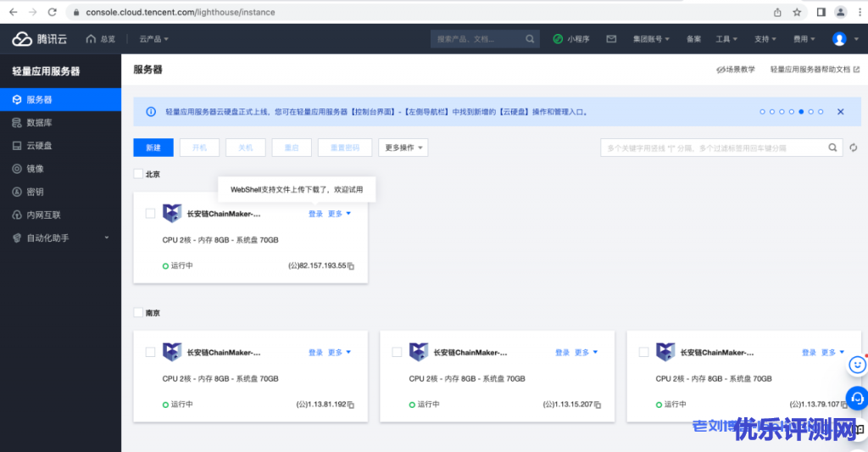The height and width of the screenshot is (452, 868).
Task: Click the mail message icon in top bar
Action: point(610,39)
